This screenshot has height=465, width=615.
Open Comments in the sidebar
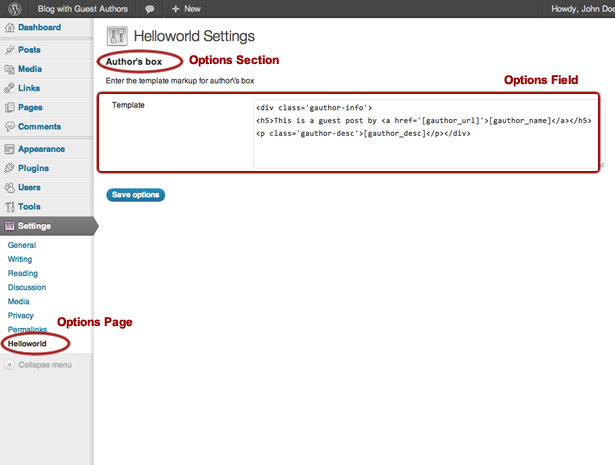(x=39, y=127)
